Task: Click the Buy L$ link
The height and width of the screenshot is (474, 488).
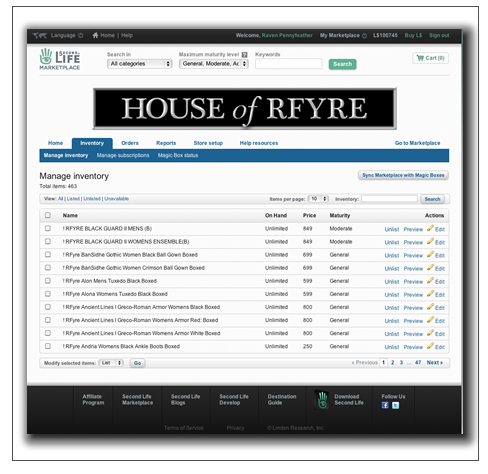Action: pyautogui.click(x=413, y=35)
